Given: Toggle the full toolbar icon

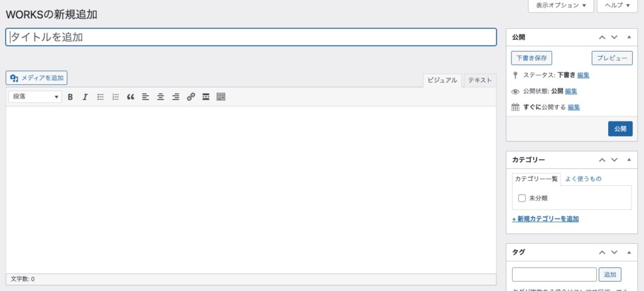Looking at the screenshot, I should 221,97.
